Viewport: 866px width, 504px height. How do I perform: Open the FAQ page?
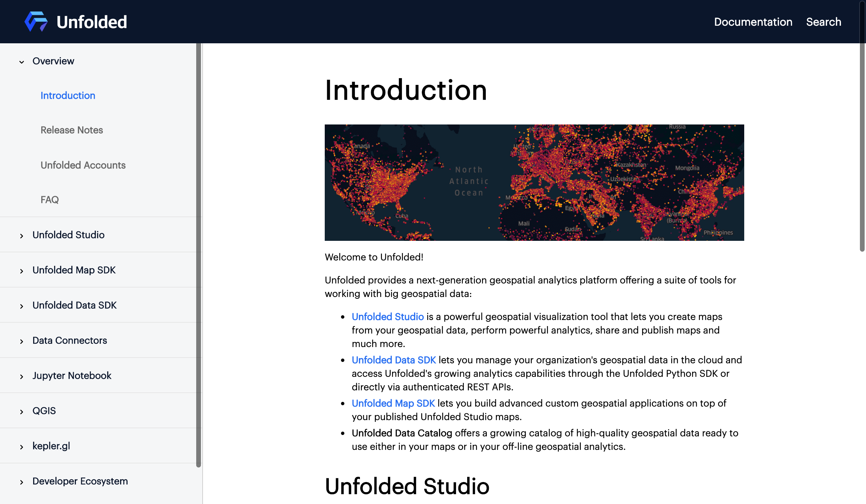tap(49, 200)
